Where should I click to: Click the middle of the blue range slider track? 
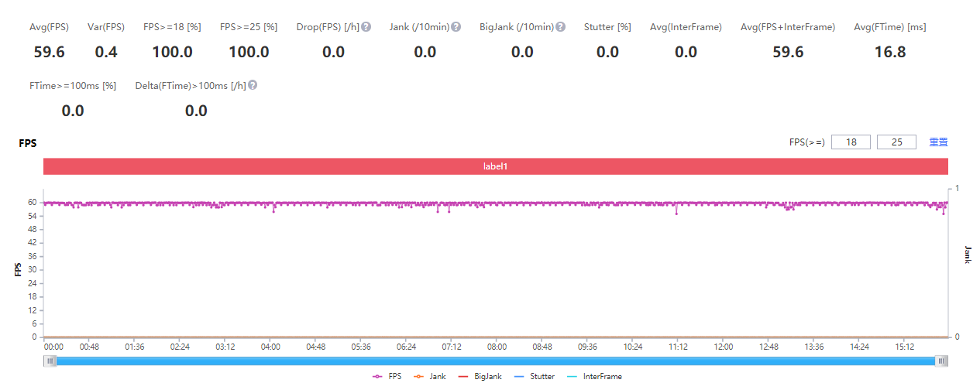[496, 361]
